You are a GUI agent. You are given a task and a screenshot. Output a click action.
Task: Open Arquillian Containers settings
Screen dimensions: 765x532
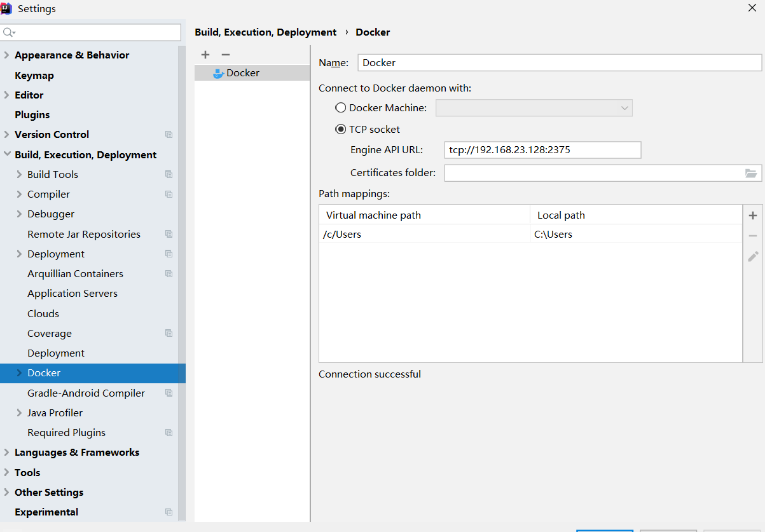click(75, 273)
